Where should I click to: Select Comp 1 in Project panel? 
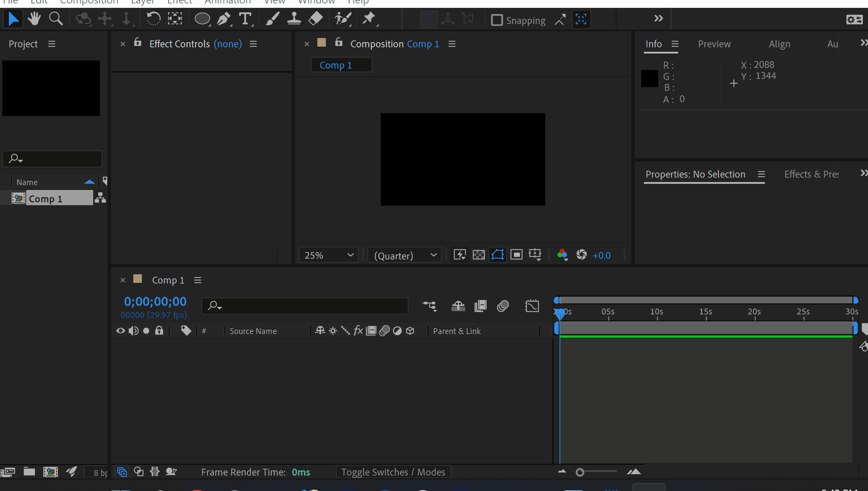pos(46,199)
